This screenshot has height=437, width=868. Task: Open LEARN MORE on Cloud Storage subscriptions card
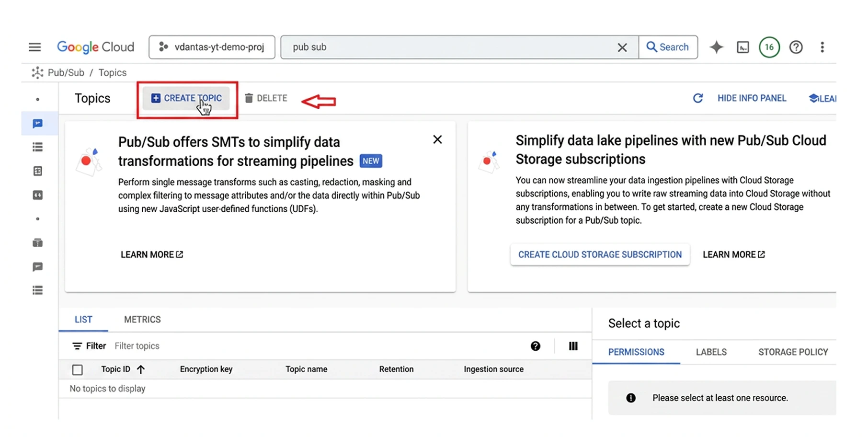tap(733, 254)
